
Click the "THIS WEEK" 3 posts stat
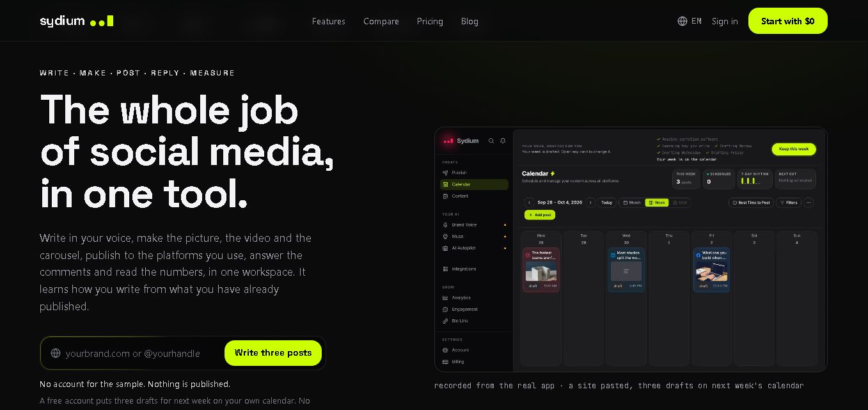[x=686, y=178]
